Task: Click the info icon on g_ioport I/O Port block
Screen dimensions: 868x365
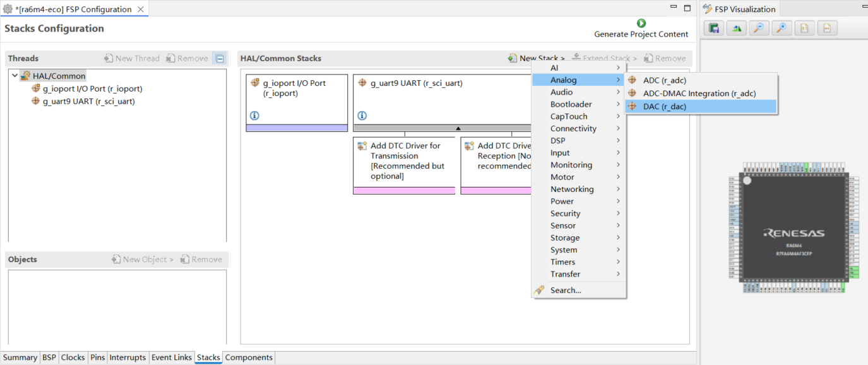Action: [255, 116]
